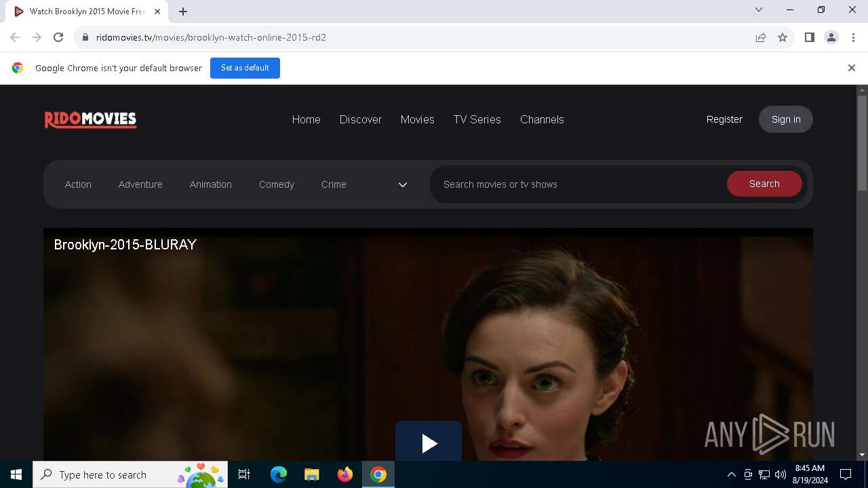Reload the current page
Screen dimensions: 868x488
58,37
